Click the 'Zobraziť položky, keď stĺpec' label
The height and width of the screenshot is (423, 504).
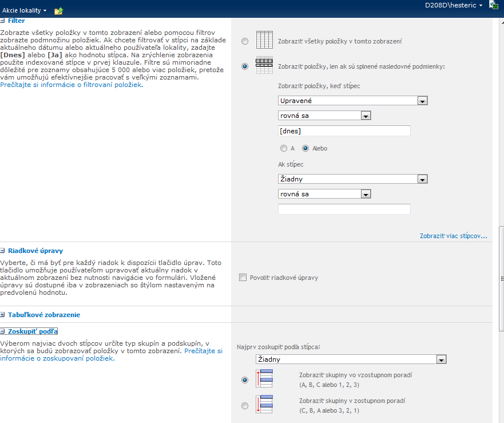point(319,86)
